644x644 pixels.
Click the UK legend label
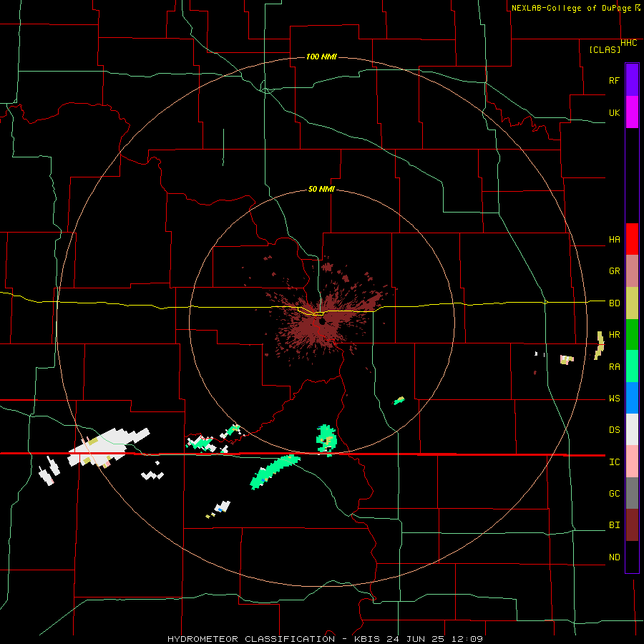click(615, 112)
